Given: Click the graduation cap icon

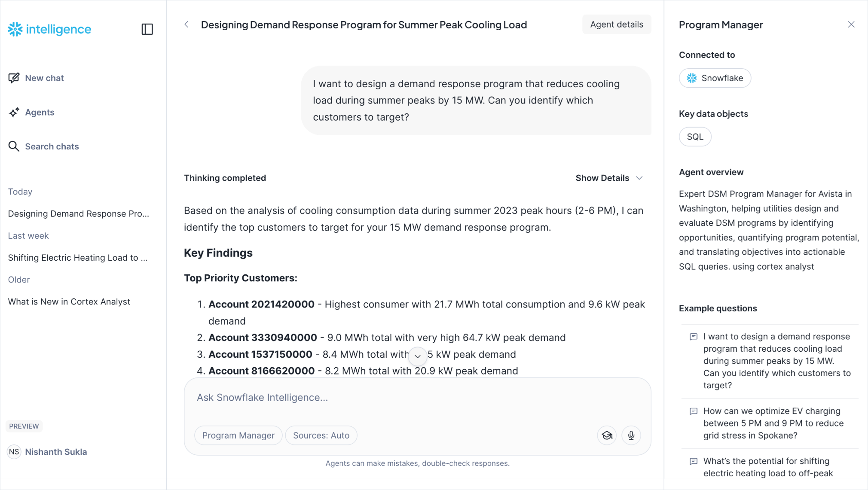Looking at the screenshot, I should pos(607,435).
